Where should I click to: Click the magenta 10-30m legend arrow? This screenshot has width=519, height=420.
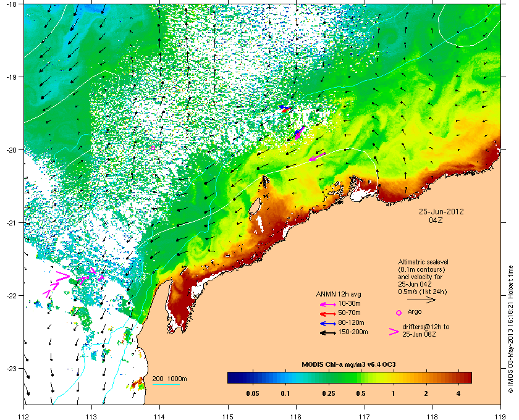(328, 304)
